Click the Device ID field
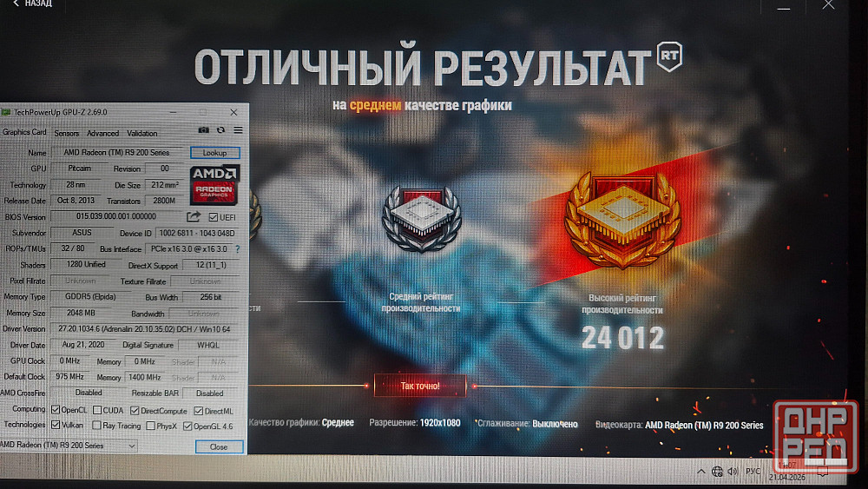The height and width of the screenshot is (489, 868). coord(197,233)
